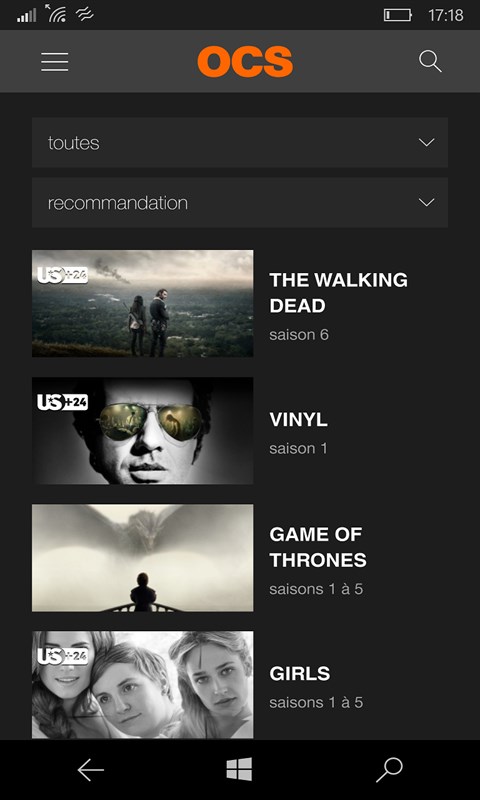The image size is (480, 800).
Task: Expand the 'recommandation' sort dropdown
Action: [x=240, y=203]
